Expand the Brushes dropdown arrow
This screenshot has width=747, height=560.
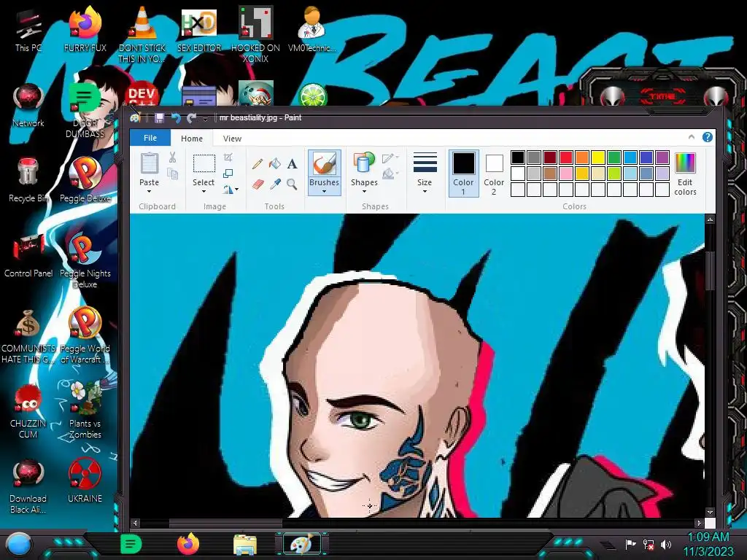point(324,192)
